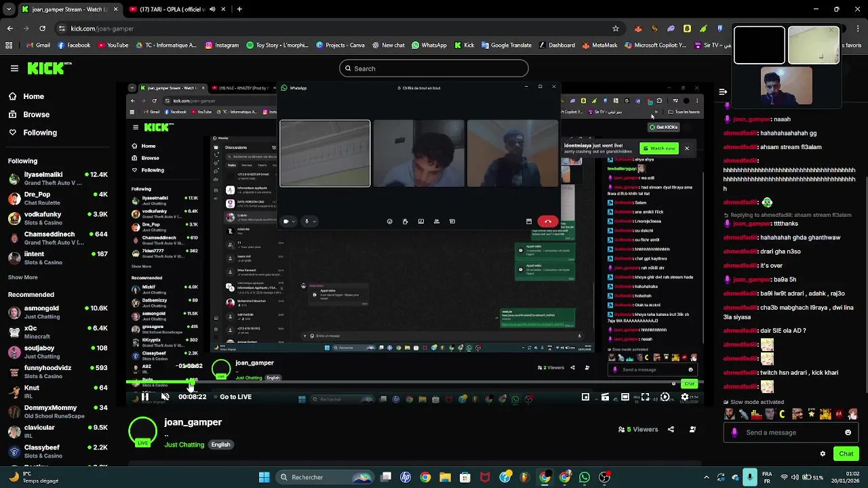Reload the current page
Viewport: 868px width, 488px height.
pos(42,28)
